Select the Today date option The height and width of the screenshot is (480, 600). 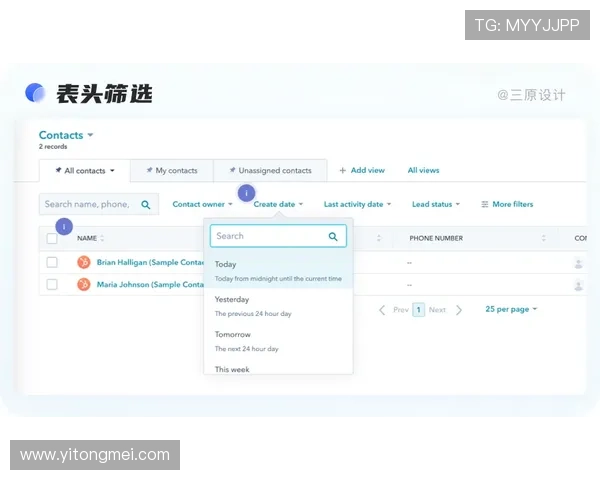pyautogui.click(x=278, y=271)
